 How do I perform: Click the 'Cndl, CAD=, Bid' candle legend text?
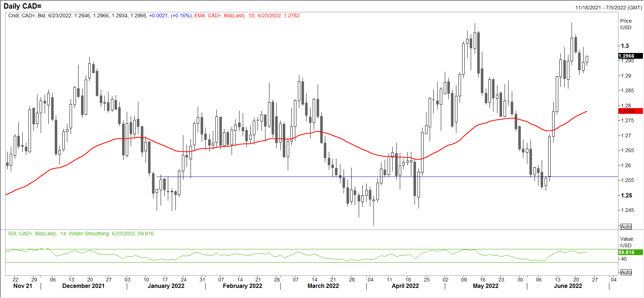(x=27, y=15)
